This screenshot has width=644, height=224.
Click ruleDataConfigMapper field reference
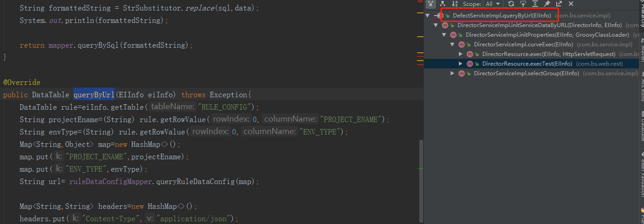(x=111, y=181)
